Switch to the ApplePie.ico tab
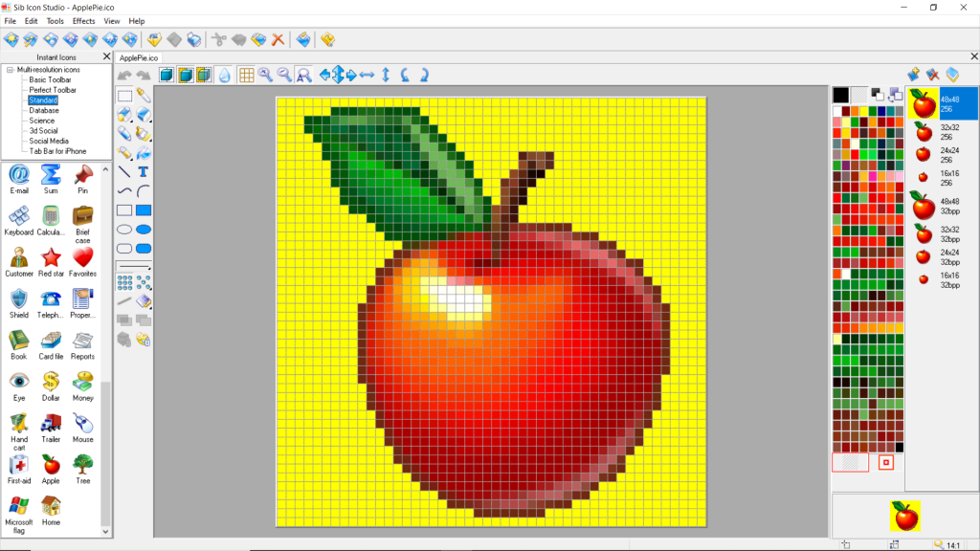980x551 pixels. click(x=139, y=57)
